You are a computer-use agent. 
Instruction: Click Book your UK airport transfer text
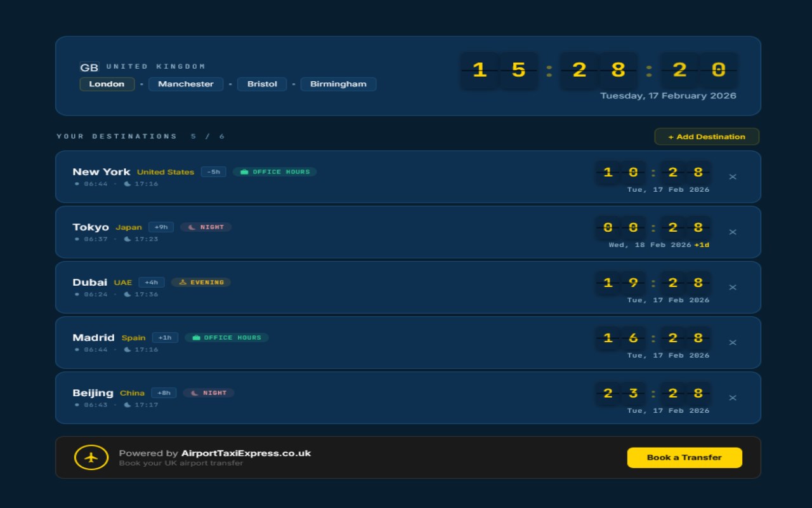click(181, 463)
